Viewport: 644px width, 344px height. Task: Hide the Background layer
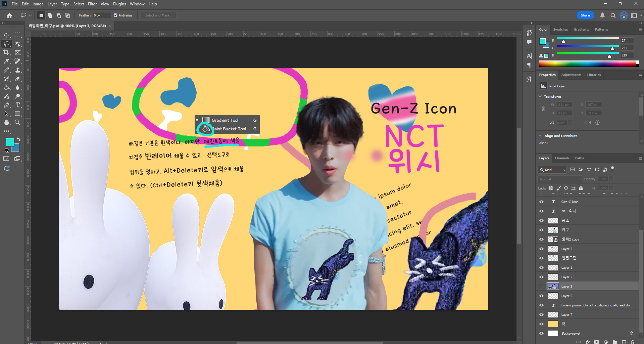(x=541, y=334)
